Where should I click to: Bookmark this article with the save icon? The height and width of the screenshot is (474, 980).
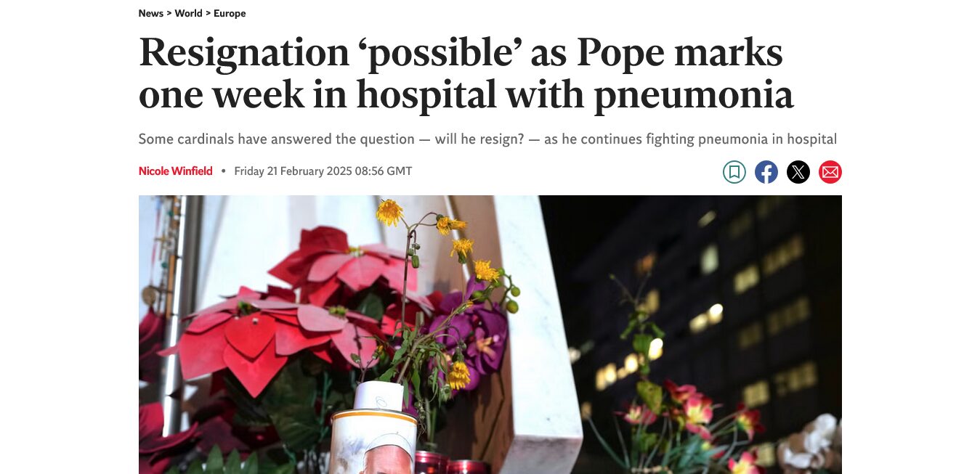pos(734,172)
